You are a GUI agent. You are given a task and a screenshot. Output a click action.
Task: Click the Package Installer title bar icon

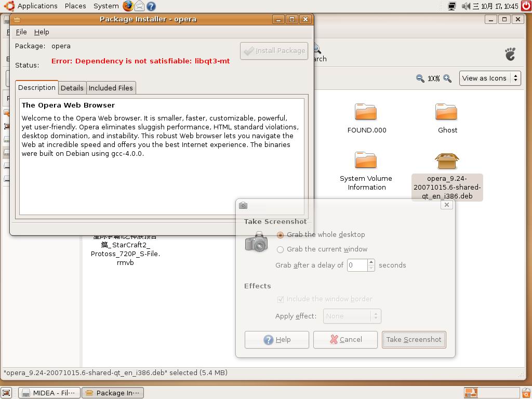click(17, 19)
